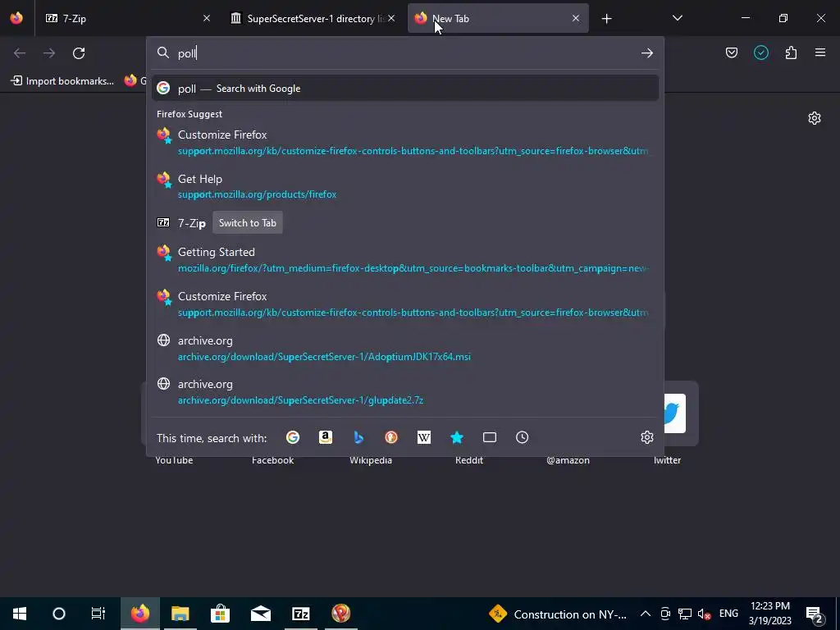The image size is (840, 630).
Task: Click ENG language indicator
Action: (x=728, y=614)
